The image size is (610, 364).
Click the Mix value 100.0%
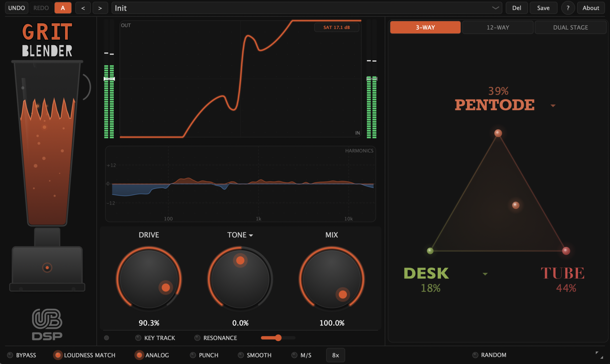pyautogui.click(x=332, y=323)
